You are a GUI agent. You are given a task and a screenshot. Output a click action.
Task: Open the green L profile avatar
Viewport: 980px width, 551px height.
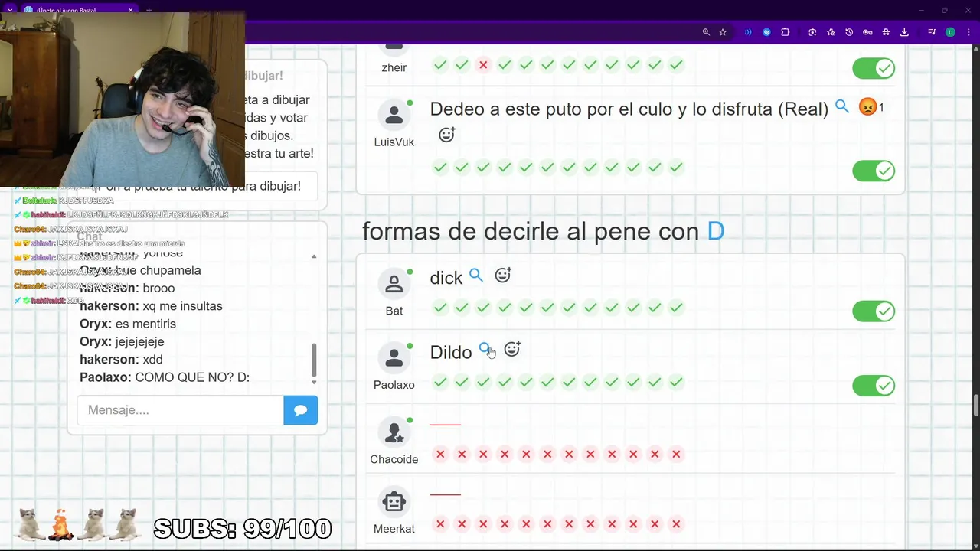coord(950,32)
